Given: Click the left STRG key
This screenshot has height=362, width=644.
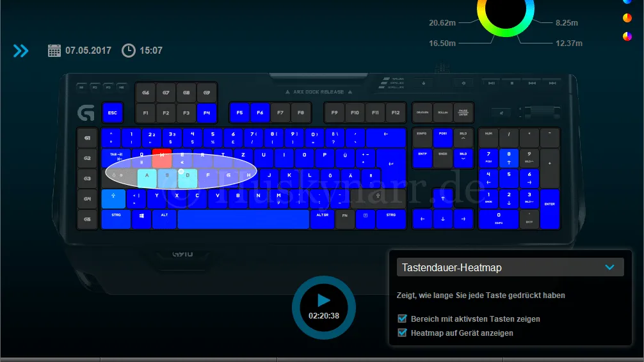Looking at the screenshot, I should [117, 219].
